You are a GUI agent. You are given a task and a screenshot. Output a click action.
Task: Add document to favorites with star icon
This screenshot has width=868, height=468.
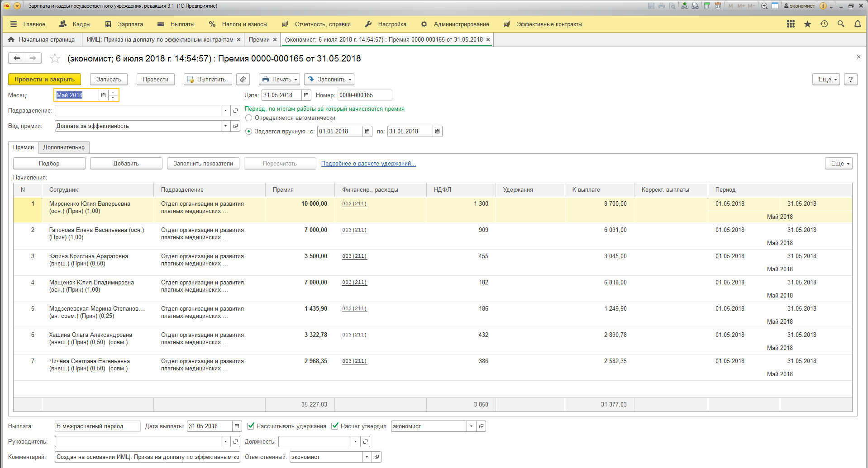click(x=55, y=58)
